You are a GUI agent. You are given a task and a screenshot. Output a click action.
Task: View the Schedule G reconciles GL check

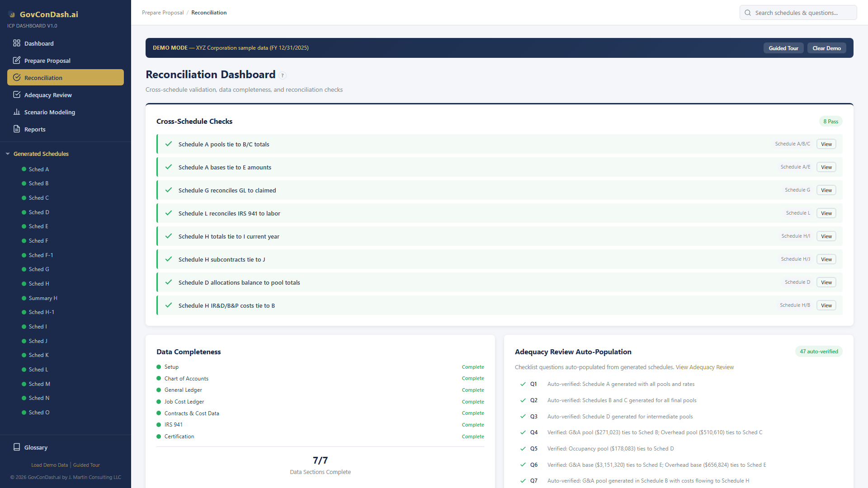[826, 190]
